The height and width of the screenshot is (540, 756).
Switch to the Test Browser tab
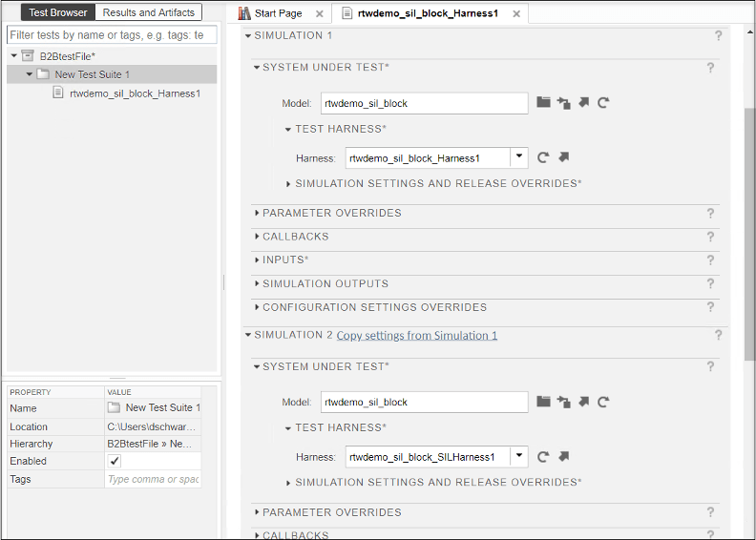tap(58, 12)
